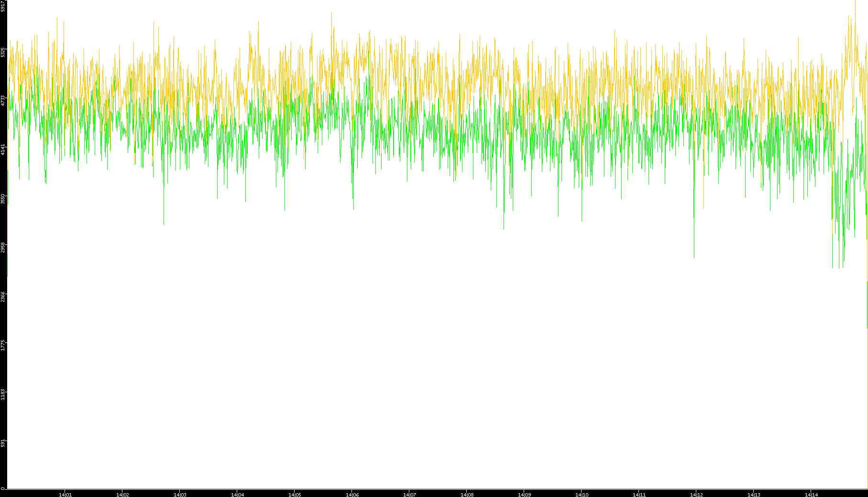
Task: Click the 14:06 time axis label
Action: coord(352,495)
